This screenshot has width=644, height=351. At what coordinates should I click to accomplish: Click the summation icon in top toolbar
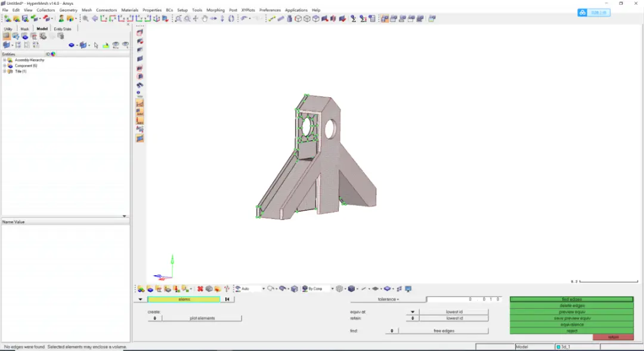click(353, 19)
